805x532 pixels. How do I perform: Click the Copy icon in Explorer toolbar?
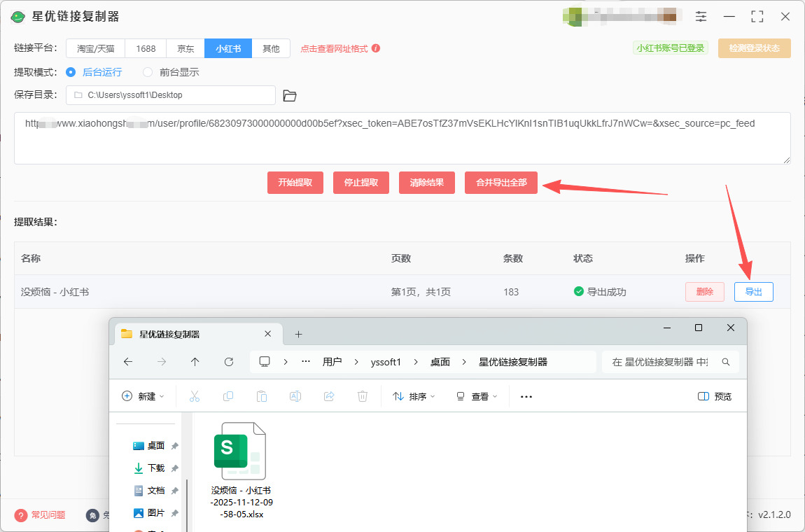click(x=228, y=396)
